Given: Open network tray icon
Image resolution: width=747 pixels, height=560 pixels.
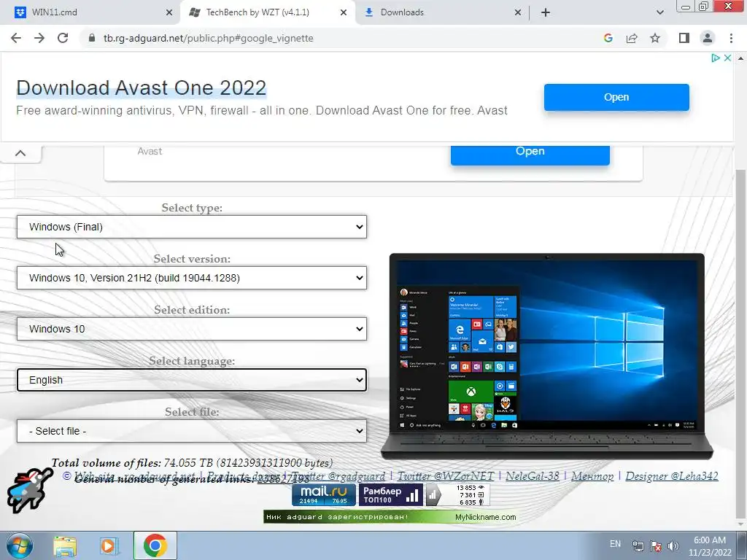Looking at the screenshot, I should 638,546.
